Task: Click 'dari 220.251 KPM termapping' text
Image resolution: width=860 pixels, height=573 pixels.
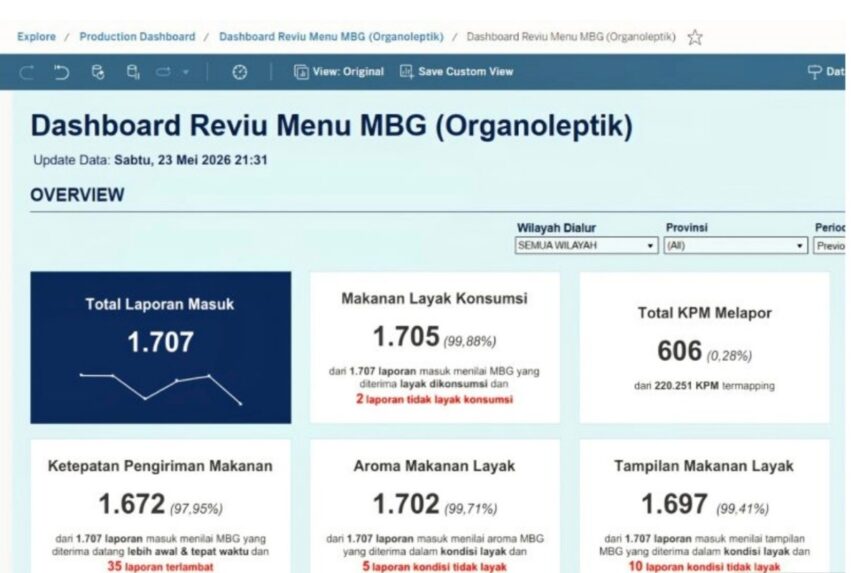Action: (x=704, y=385)
